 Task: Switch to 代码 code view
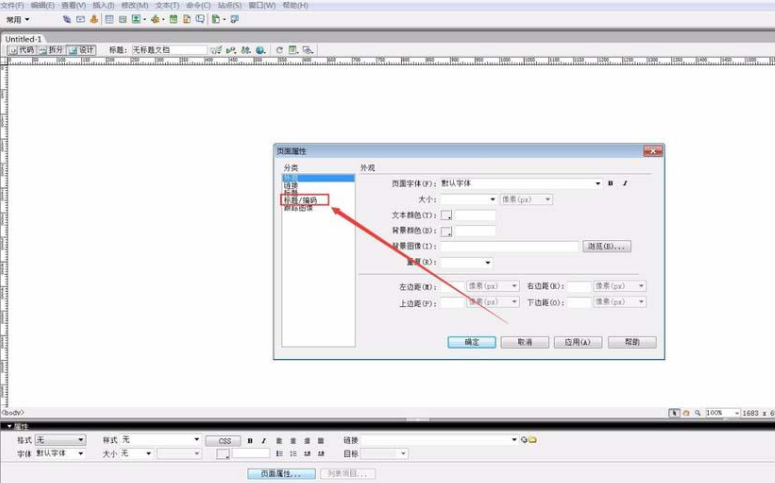(21, 50)
